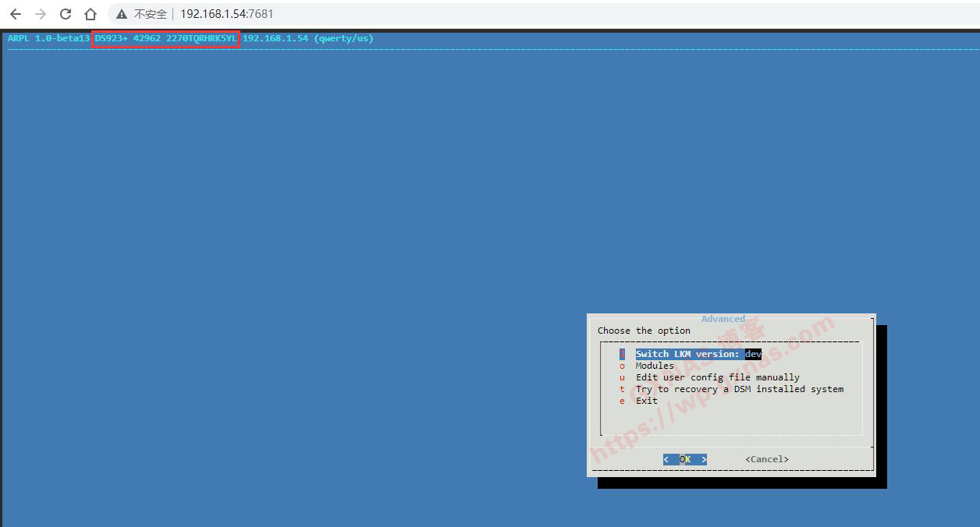The width and height of the screenshot is (980, 527).
Task: Click the 'Choose the option' prompt text
Action: (644, 331)
